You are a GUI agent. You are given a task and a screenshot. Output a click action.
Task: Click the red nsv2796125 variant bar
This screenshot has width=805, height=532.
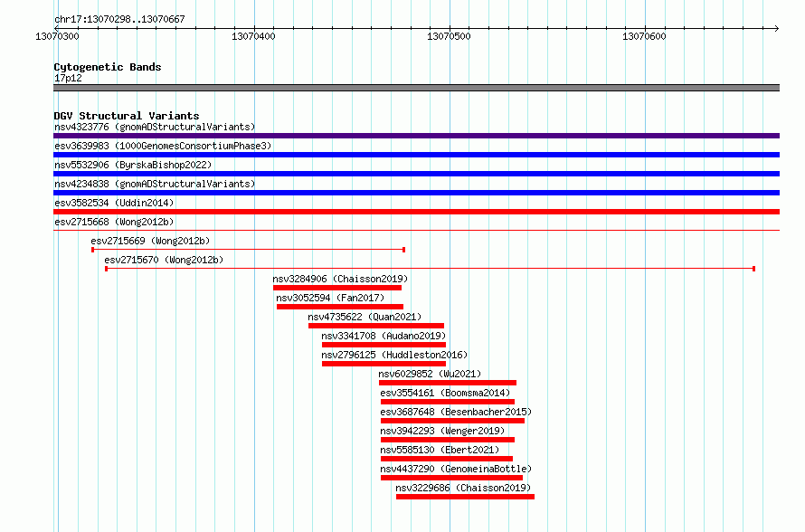click(x=384, y=364)
